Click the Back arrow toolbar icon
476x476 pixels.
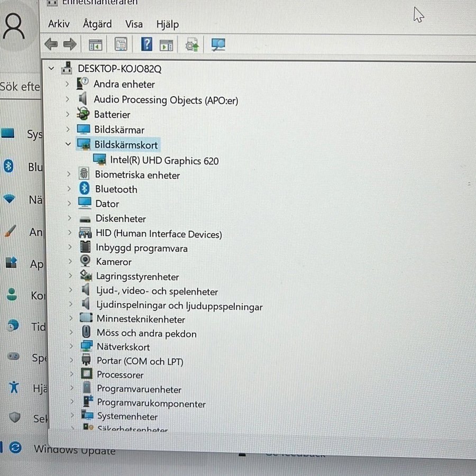pyautogui.click(x=51, y=44)
